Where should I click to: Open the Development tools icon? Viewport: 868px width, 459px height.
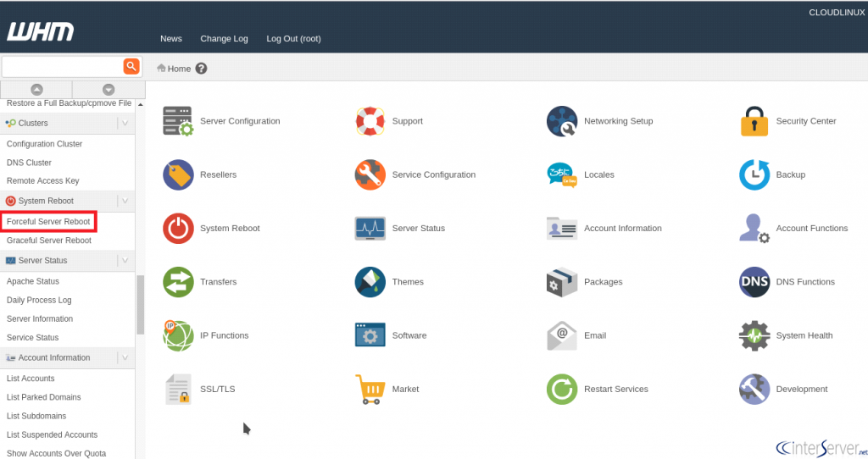(x=754, y=390)
